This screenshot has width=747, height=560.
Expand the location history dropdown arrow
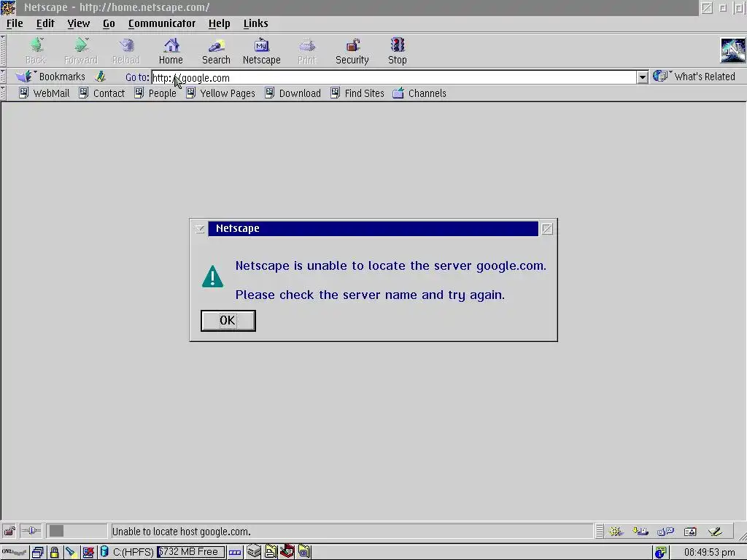(x=642, y=77)
